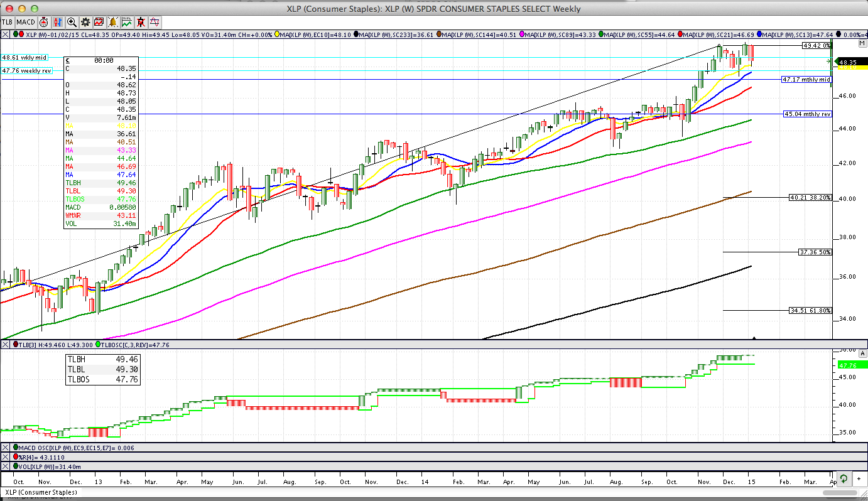
Task: Click the TLBOSC indicator green marker
Action: tap(97, 345)
